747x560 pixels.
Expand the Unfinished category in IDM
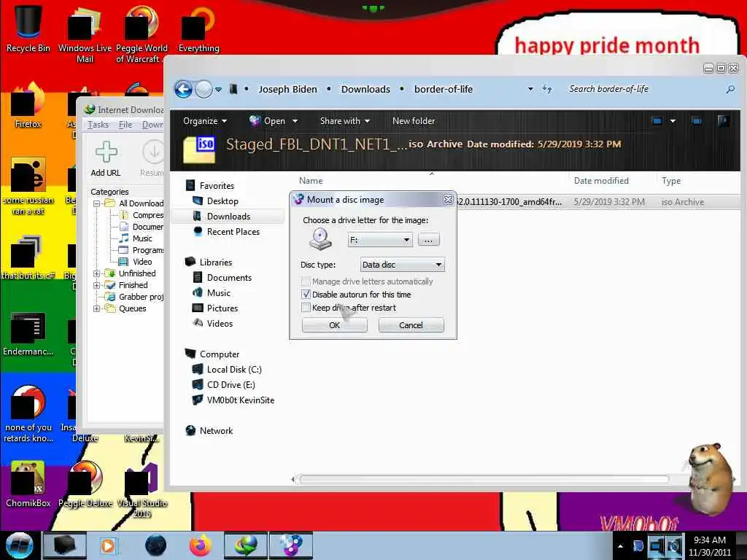[97, 273]
